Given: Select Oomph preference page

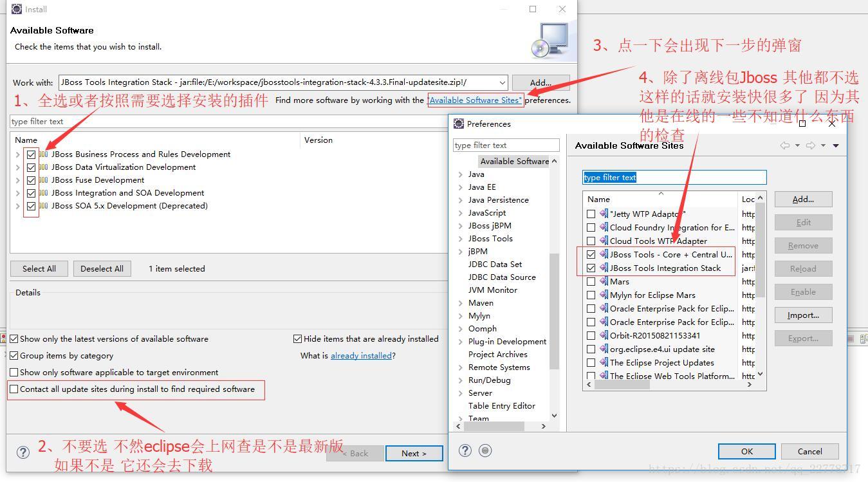Looking at the screenshot, I should coord(483,328).
